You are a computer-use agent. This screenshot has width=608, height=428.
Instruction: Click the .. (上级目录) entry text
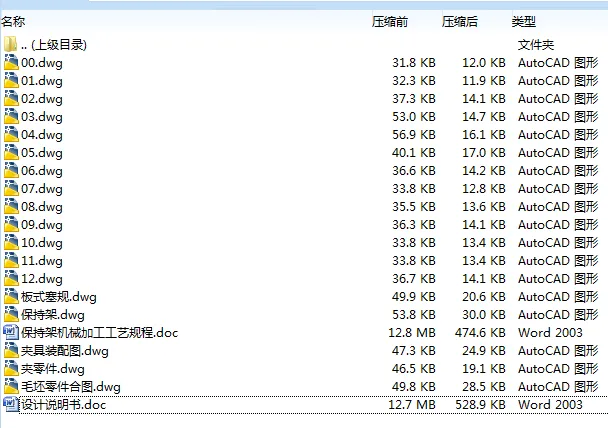coord(54,45)
